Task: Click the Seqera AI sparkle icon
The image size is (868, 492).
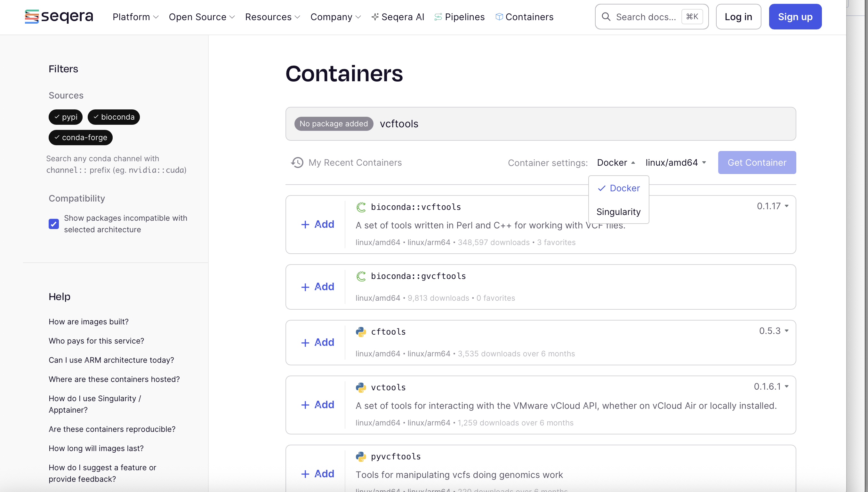Action: click(374, 17)
